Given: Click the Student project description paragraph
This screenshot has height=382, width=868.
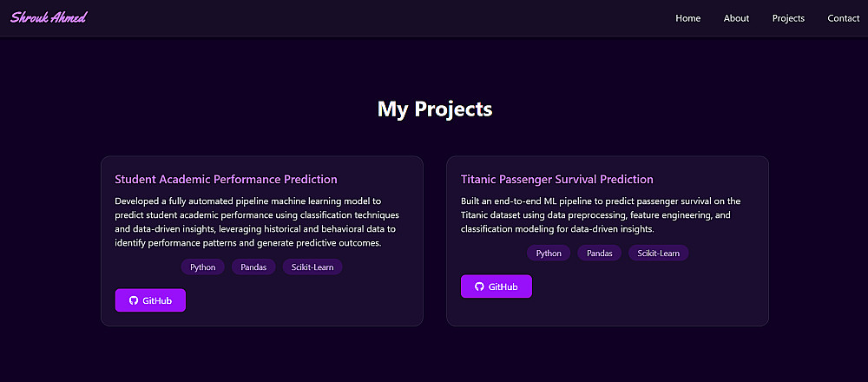Looking at the screenshot, I should pos(257,221).
